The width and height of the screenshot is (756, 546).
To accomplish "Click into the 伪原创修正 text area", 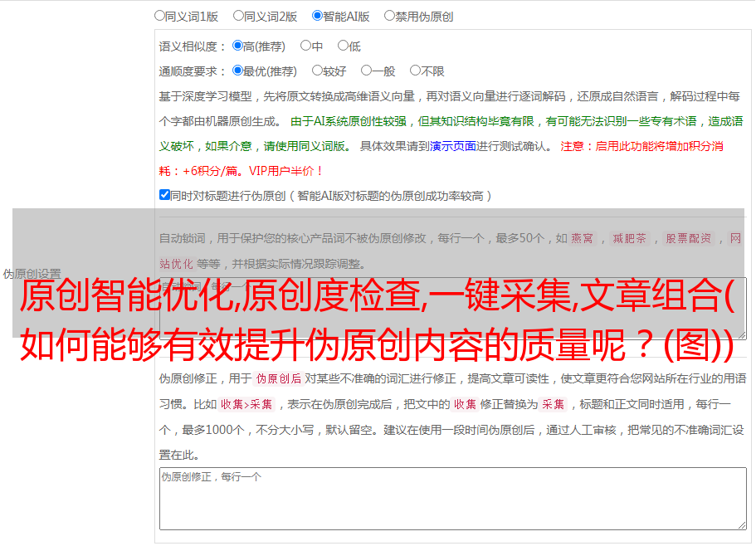I will [x=453, y=499].
